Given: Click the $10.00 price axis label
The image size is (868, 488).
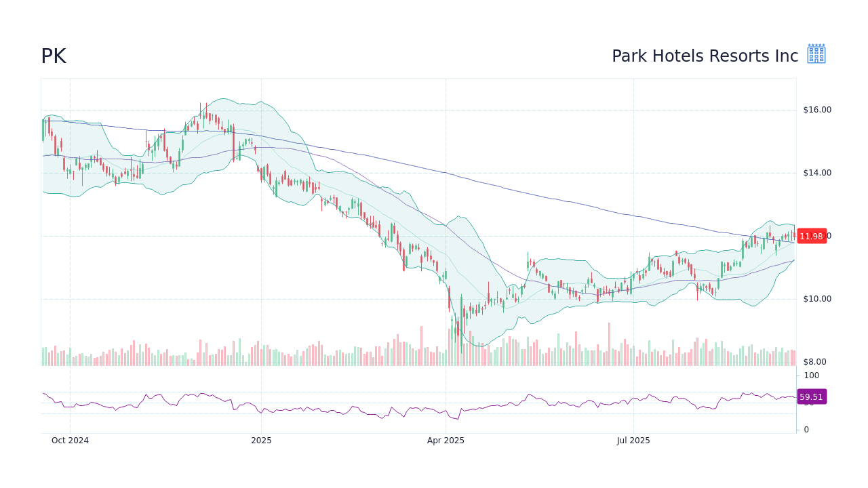Looking at the screenshot, I should tap(816, 298).
